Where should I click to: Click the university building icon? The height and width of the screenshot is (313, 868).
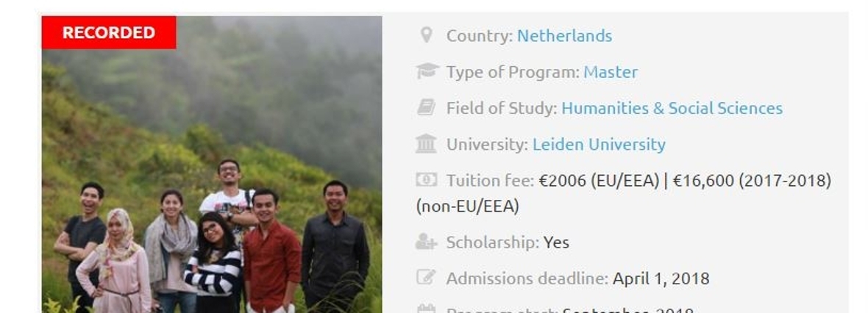(427, 144)
